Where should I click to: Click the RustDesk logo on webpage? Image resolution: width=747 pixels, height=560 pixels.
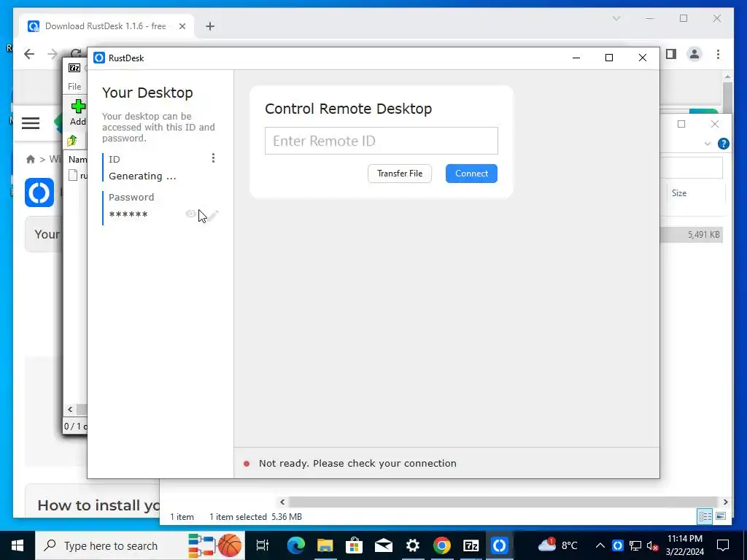point(39,192)
